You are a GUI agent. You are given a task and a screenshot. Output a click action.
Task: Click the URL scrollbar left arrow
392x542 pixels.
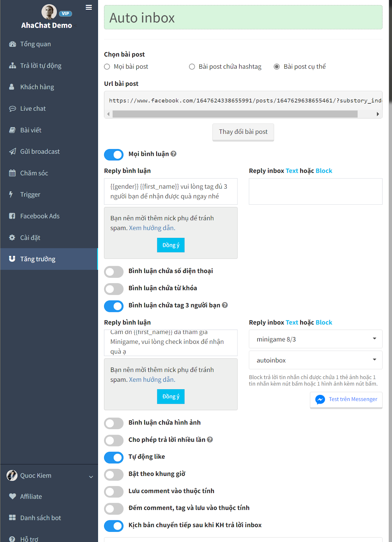[108, 114]
